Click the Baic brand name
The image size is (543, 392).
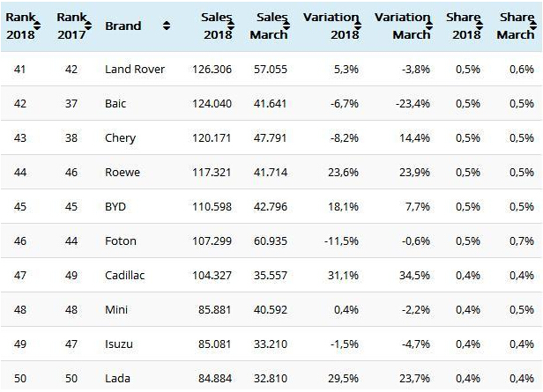[x=115, y=104]
